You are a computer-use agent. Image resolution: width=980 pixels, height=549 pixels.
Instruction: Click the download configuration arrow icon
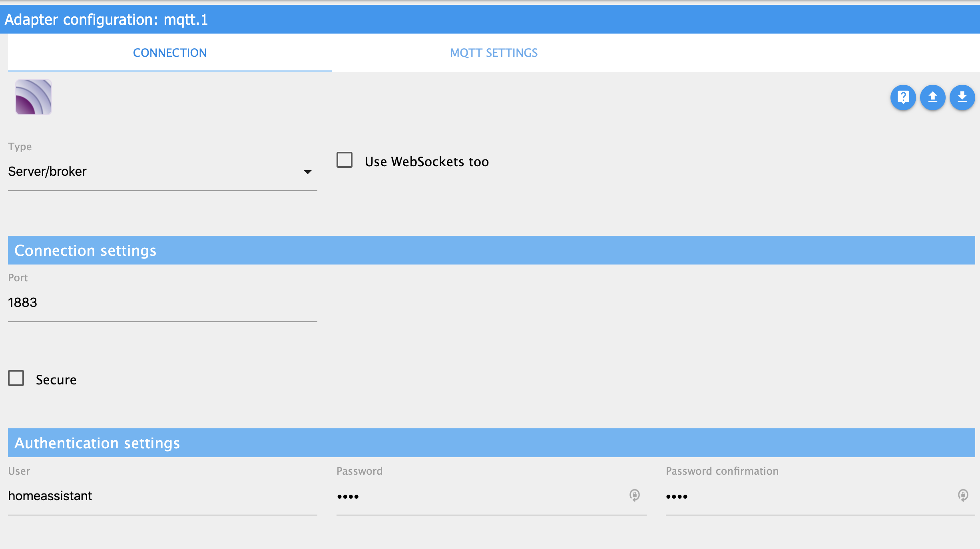pyautogui.click(x=962, y=97)
